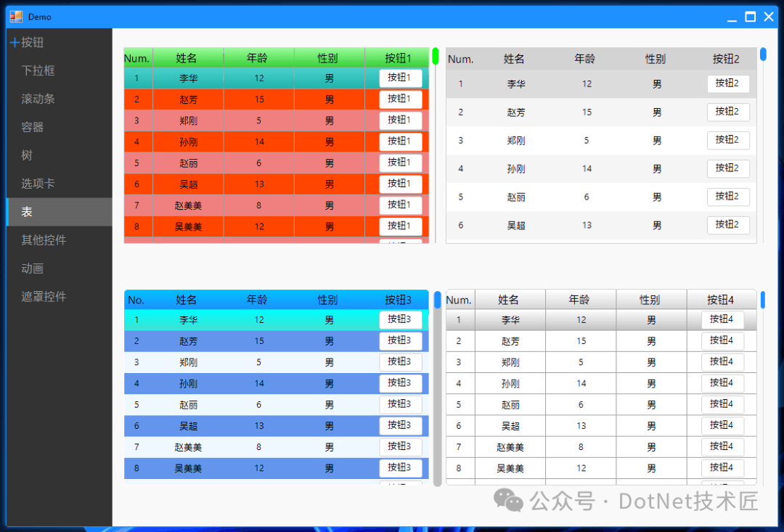Click the plus icon beside 按钮

[x=15, y=43]
